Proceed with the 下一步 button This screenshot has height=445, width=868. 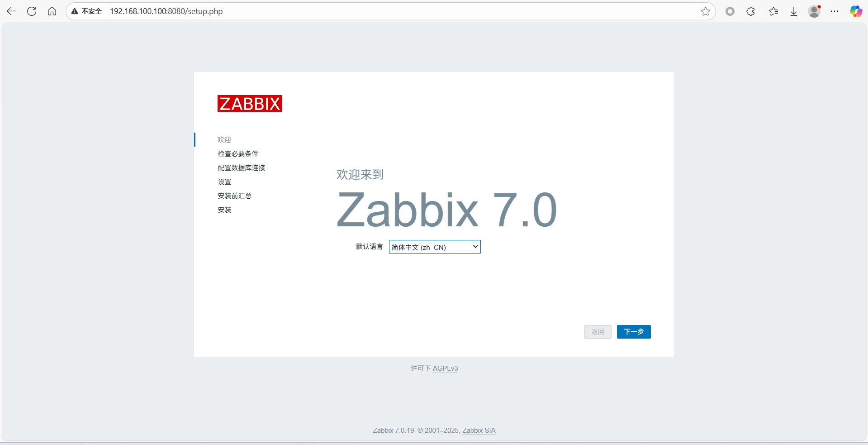[634, 332]
